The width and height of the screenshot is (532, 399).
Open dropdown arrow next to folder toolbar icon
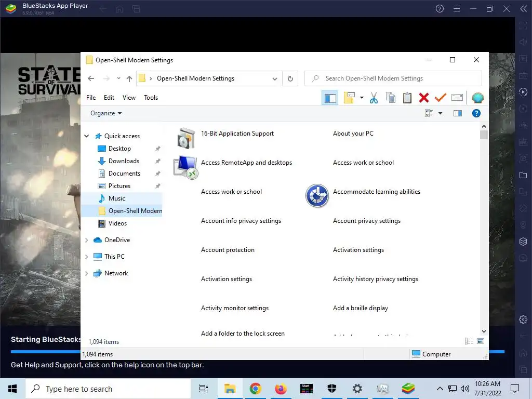362,98
